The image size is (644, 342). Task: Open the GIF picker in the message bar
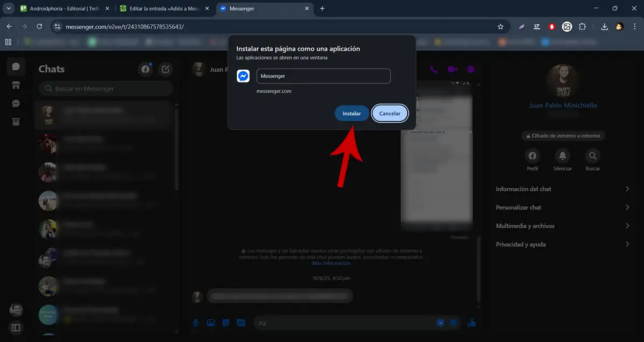point(241,323)
